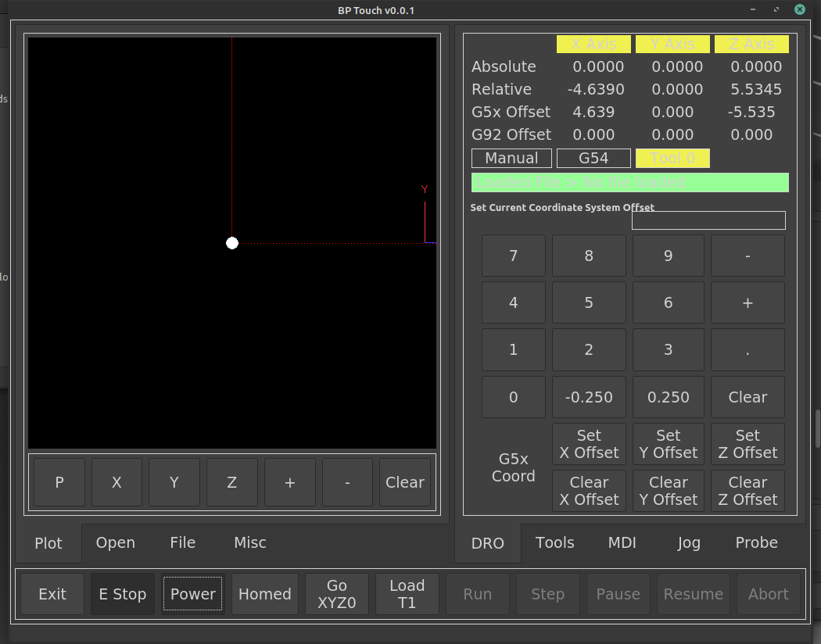Tap keypad plus sign
This screenshot has width=821, height=644.
click(x=748, y=303)
